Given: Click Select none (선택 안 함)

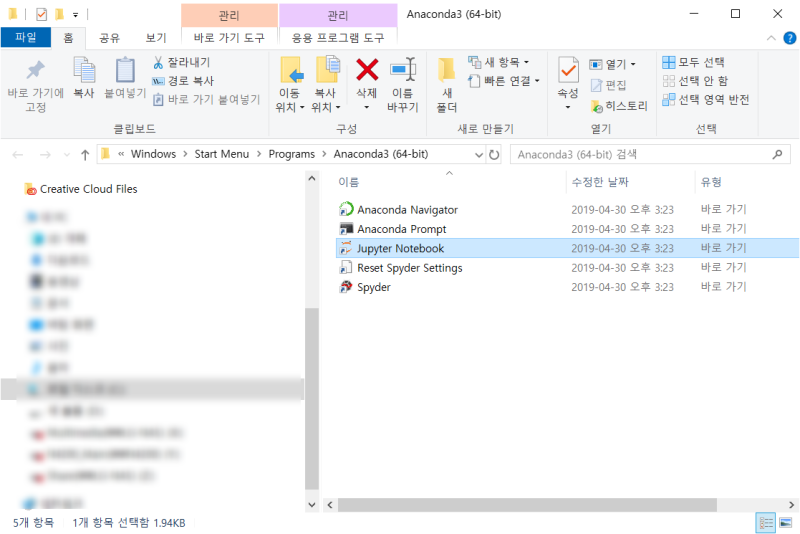Looking at the screenshot, I should click(695, 81).
